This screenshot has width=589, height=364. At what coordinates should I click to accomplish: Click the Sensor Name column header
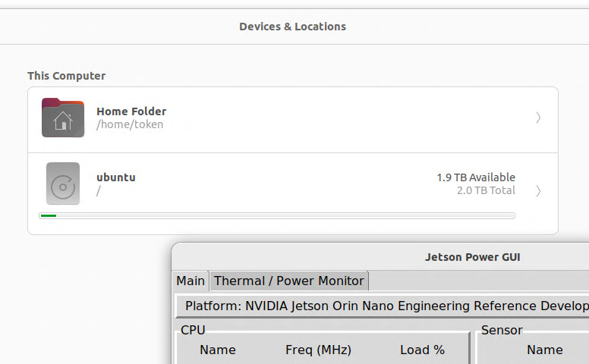click(544, 350)
